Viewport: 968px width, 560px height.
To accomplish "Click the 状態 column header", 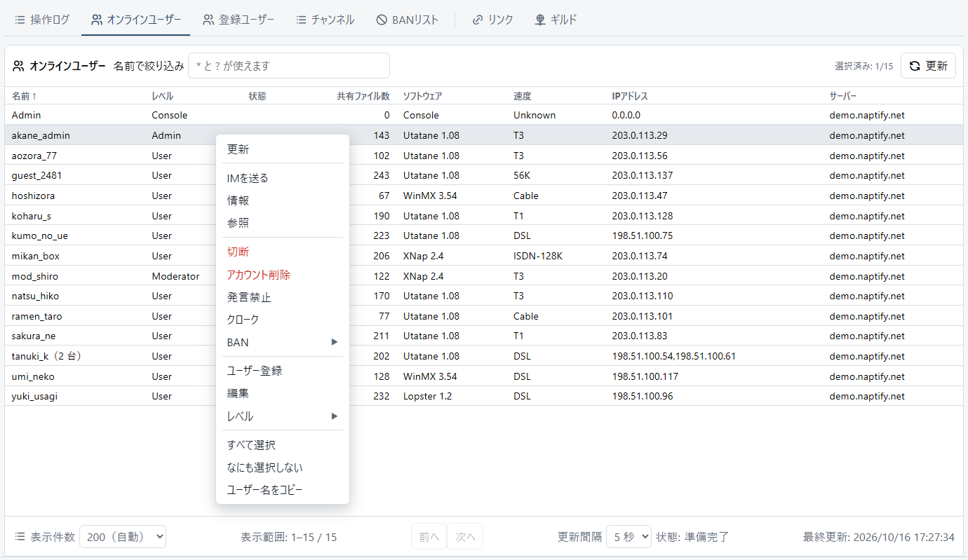I will [x=257, y=96].
